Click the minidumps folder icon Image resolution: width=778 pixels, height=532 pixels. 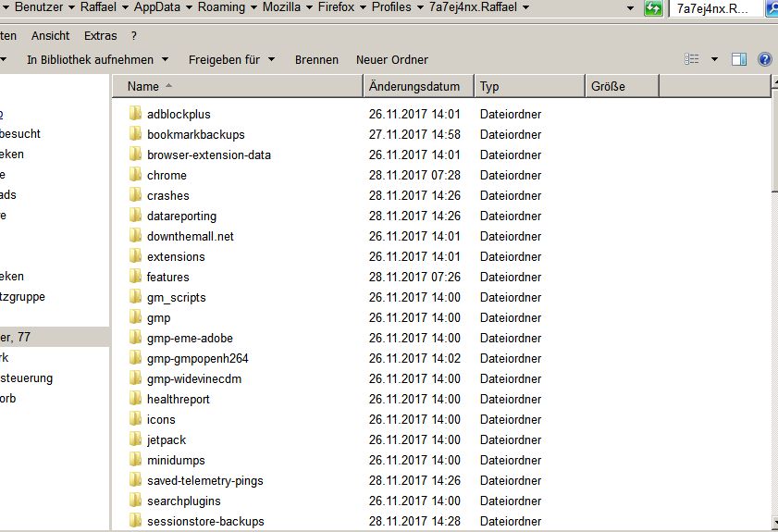135,460
